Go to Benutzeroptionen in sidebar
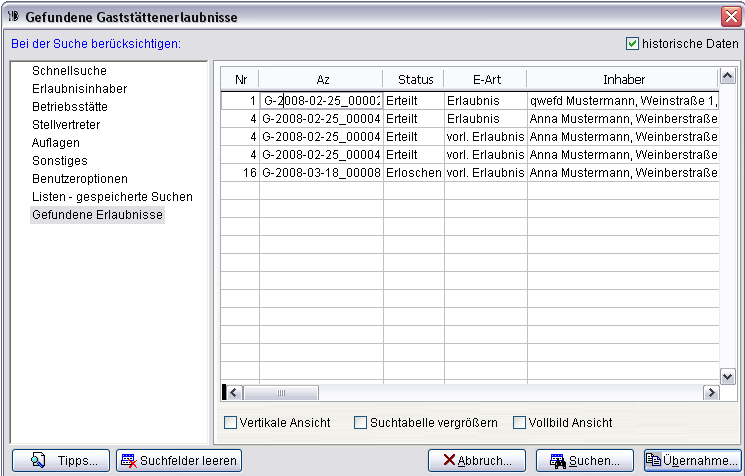The width and height of the screenshot is (745, 476). click(80, 179)
